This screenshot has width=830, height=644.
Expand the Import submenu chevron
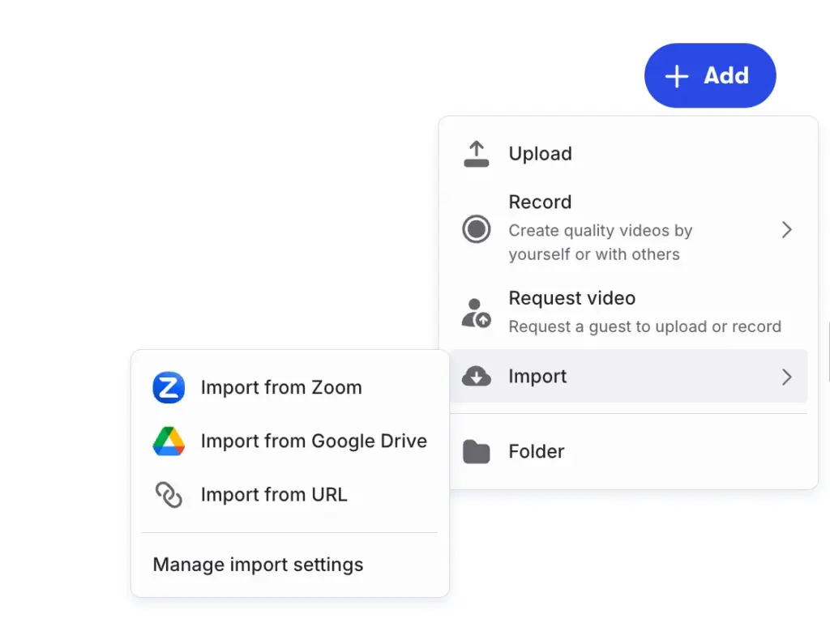click(x=786, y=376)
